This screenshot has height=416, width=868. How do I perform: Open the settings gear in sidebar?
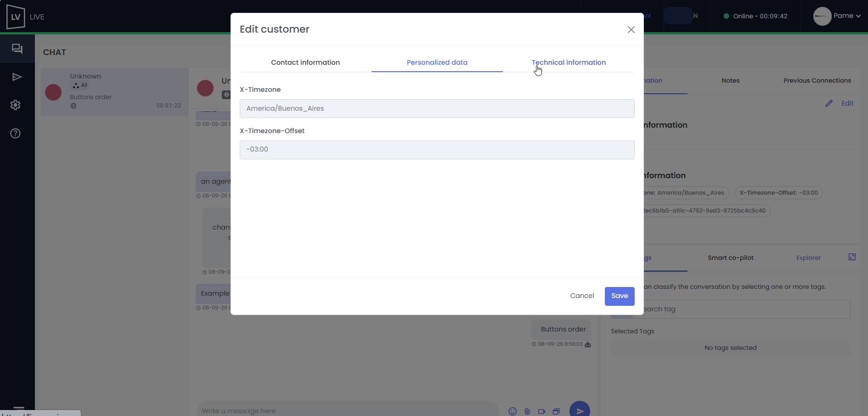coord(16,105)
